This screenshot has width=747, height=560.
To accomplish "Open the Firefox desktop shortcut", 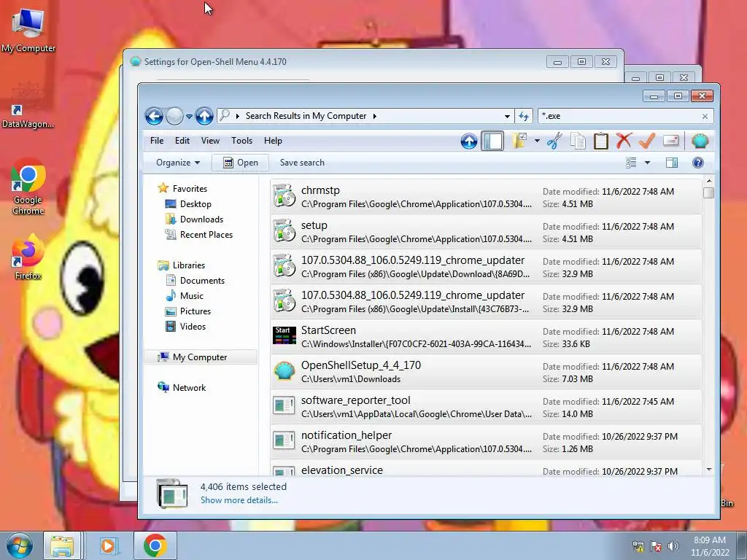I will click(x=28, y=257).
